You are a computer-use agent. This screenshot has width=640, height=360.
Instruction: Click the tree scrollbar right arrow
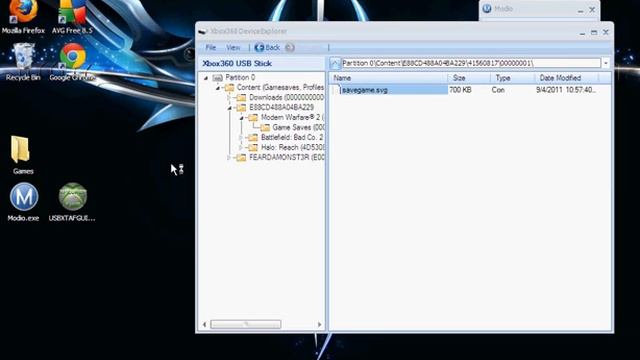coord(320,324)
